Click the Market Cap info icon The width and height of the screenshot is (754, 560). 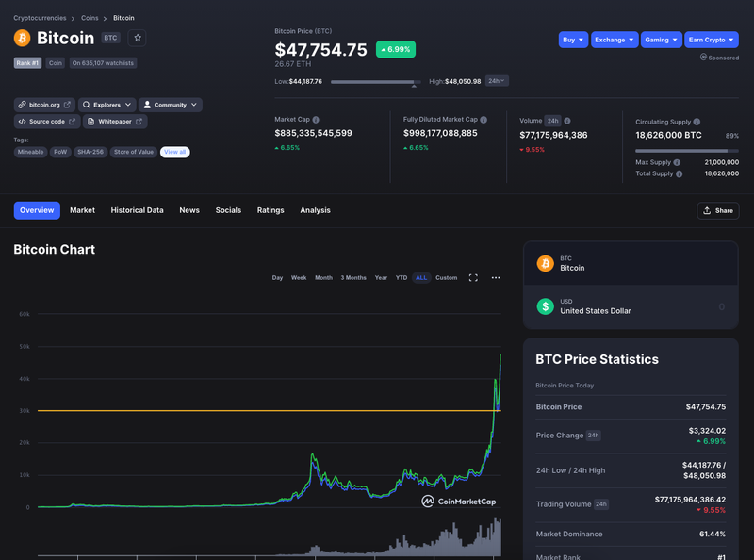click(316, 120)
